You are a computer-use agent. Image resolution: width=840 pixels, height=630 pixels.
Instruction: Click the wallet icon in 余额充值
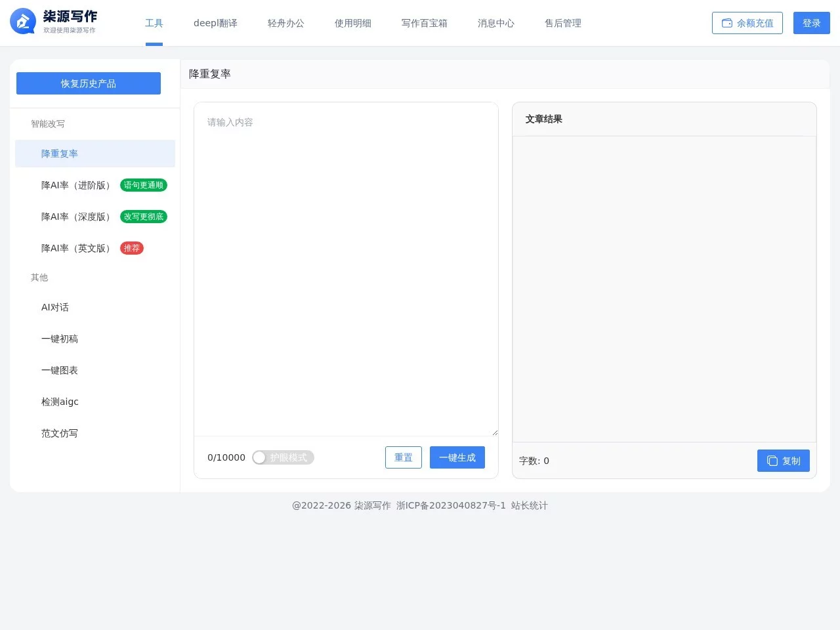[727, 23]
